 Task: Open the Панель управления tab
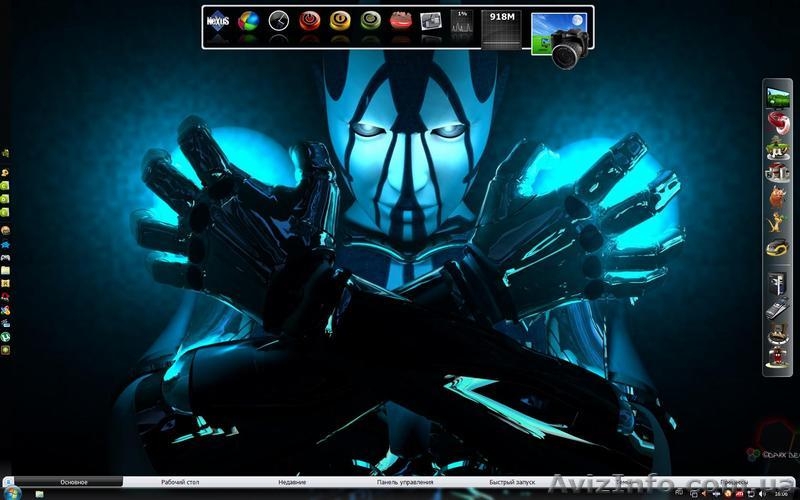click(x=405, y=482)
